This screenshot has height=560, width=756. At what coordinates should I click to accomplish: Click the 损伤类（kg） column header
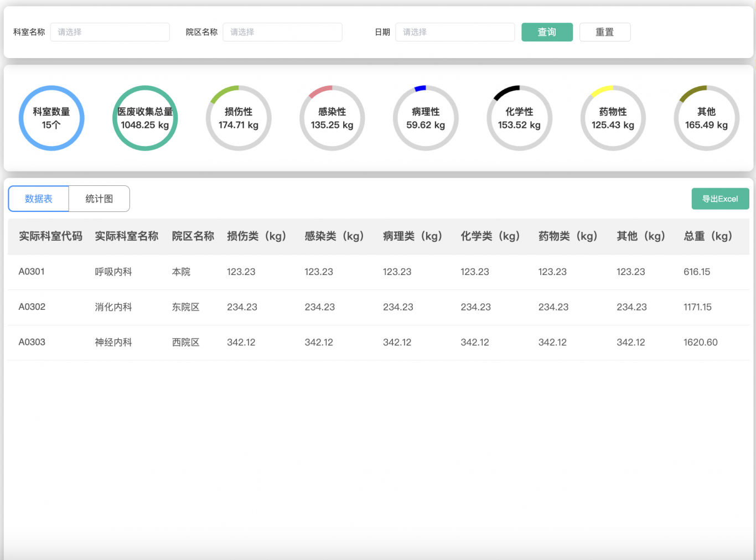pos(257,236)
